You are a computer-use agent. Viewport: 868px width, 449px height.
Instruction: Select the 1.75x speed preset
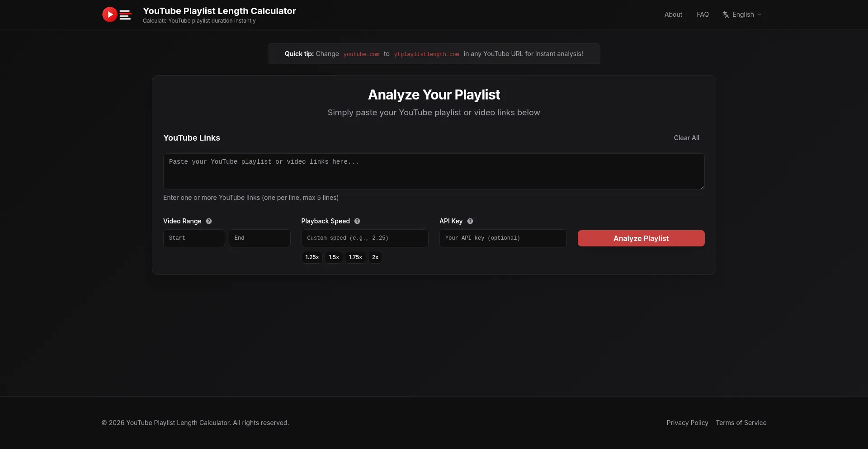pos(355,257)
